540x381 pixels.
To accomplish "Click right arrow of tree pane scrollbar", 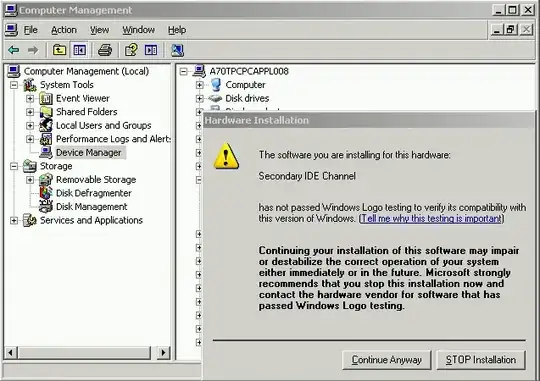I will [x=163, y=353].
